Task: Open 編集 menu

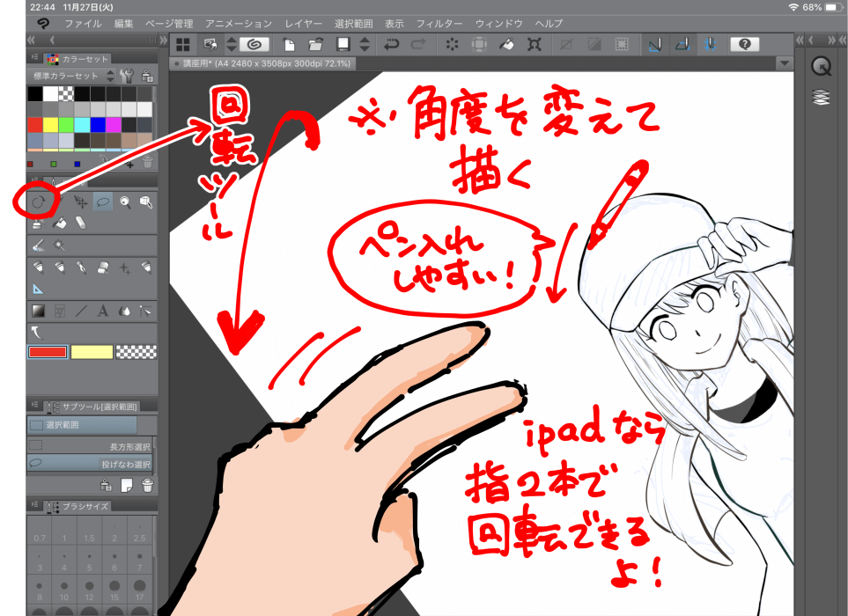Action: 124,23
